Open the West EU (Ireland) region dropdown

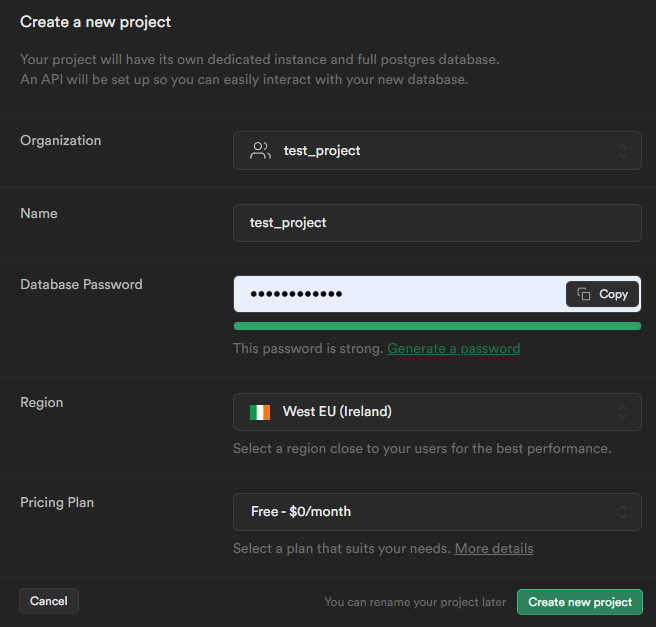(437, 412)
